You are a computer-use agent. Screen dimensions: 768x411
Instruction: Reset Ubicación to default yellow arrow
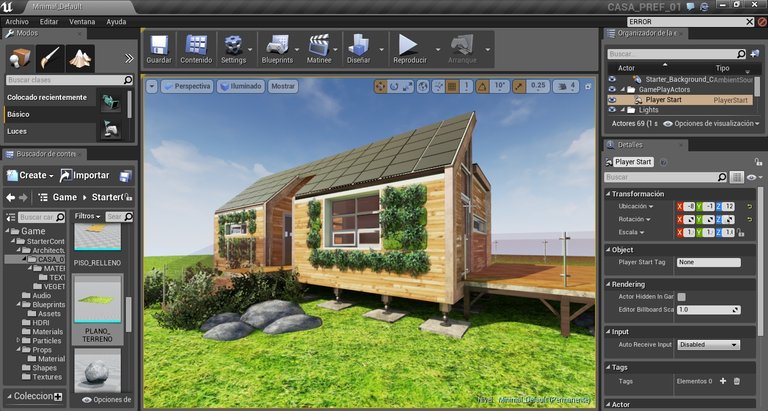tap(749, 207)
